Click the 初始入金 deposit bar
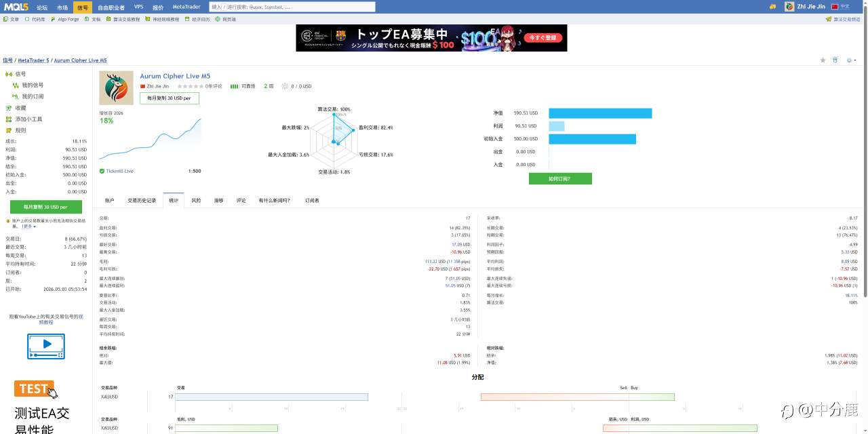The width and height of the screenshot is (868, 434). [x=592, y=139]
